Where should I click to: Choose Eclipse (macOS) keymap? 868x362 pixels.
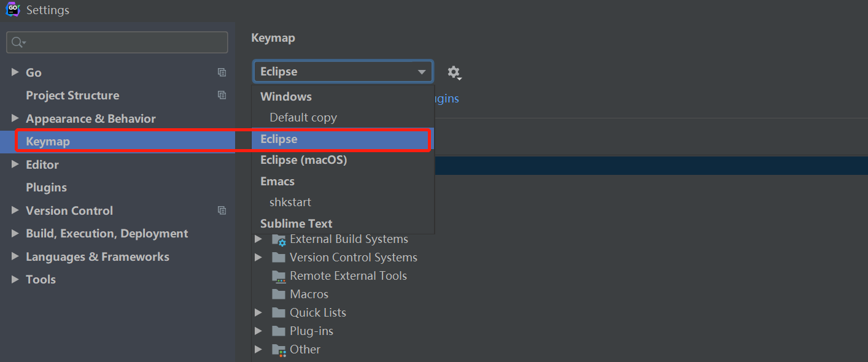click(343, 160)
